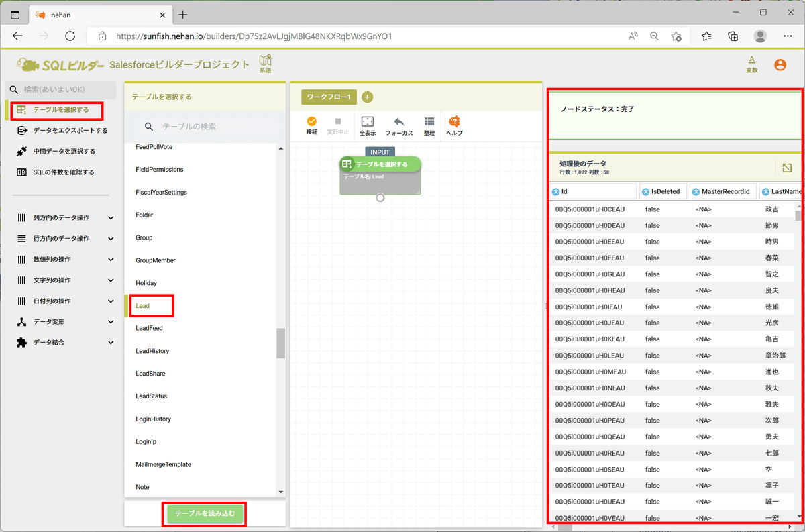Select the ワークフロー1 tab
This screenshot has width=805, height=532.
[x=329, y=97]
